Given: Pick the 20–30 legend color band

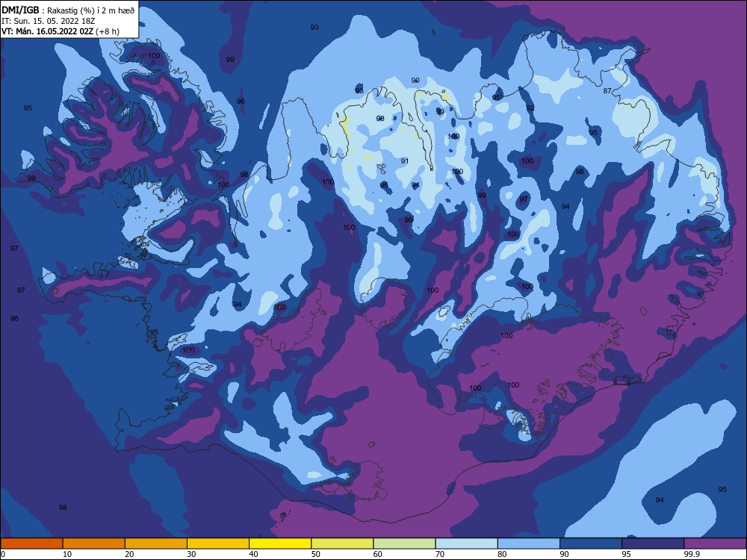Looking at the screenshot, I should (156, 544).
